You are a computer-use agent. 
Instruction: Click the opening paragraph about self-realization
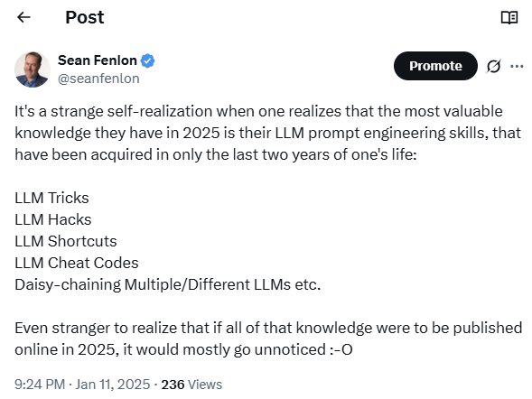click(267, 133)
